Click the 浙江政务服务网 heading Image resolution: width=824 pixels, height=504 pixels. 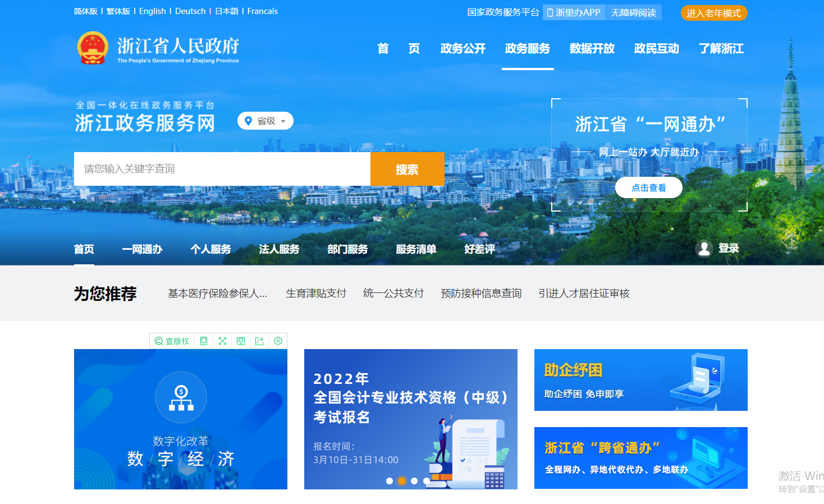point(145,123)
